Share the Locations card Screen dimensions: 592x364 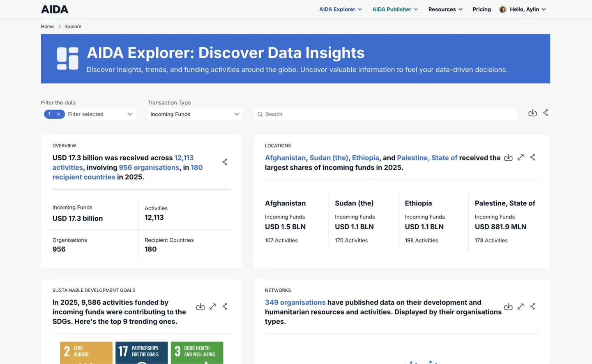pos(533,157)
